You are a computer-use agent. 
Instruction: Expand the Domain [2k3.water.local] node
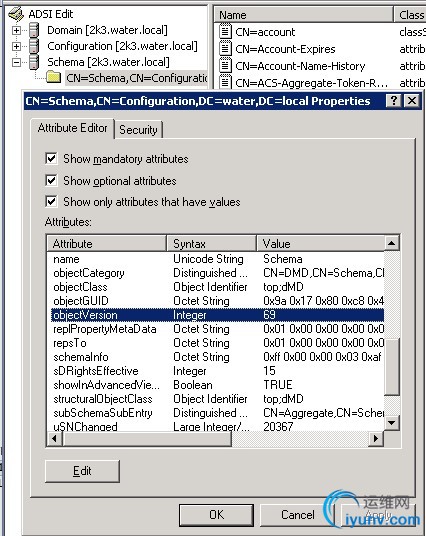click(x=16, y=30)
